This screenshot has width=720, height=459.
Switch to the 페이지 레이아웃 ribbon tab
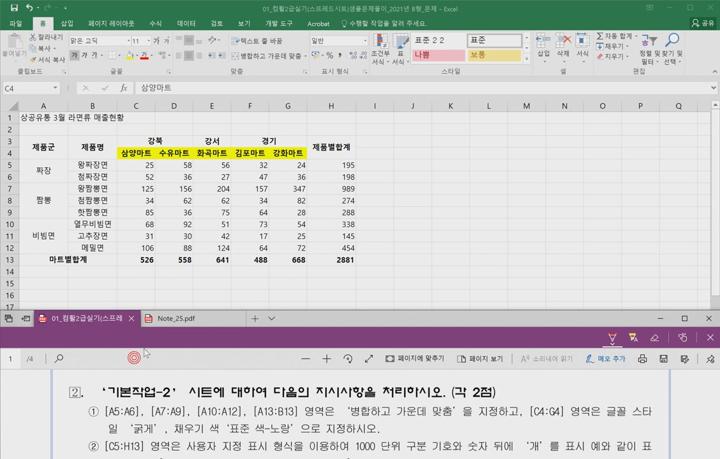tap(111, 23)
